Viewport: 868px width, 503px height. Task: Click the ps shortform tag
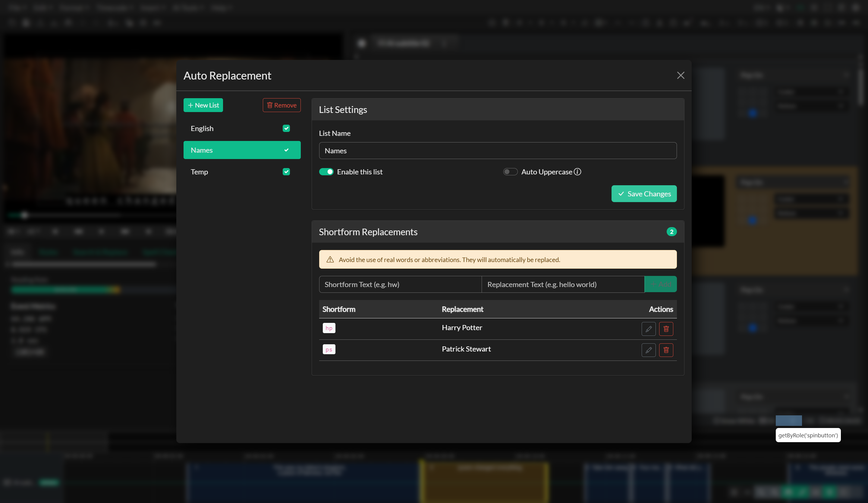(329, 349)
